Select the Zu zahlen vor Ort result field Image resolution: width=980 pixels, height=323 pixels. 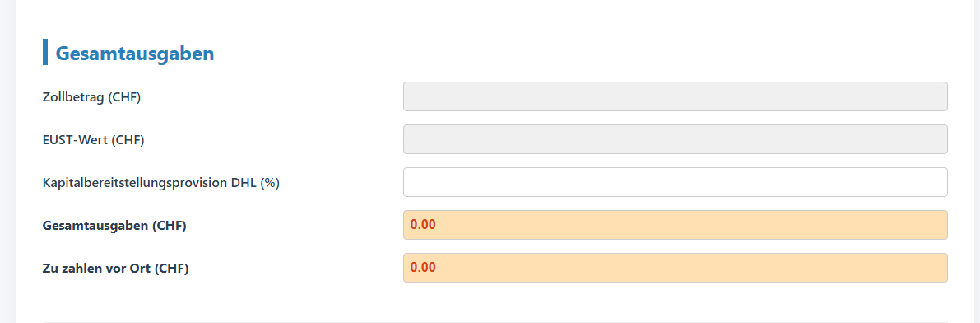[x=675, y=267]
